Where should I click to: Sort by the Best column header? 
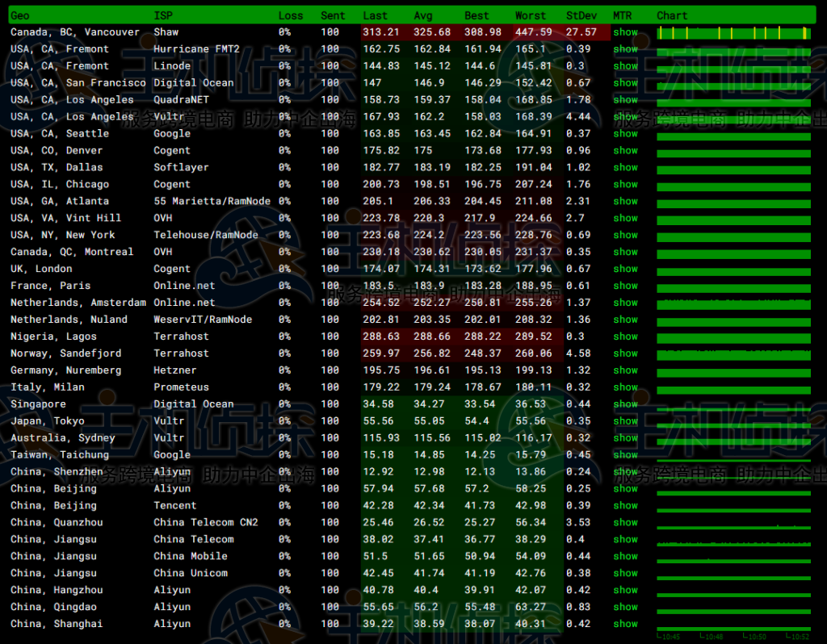476,16
